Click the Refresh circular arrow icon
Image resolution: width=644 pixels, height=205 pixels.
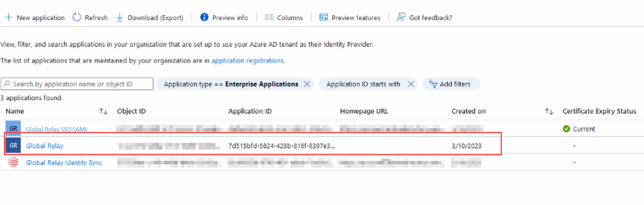point(77,17)
